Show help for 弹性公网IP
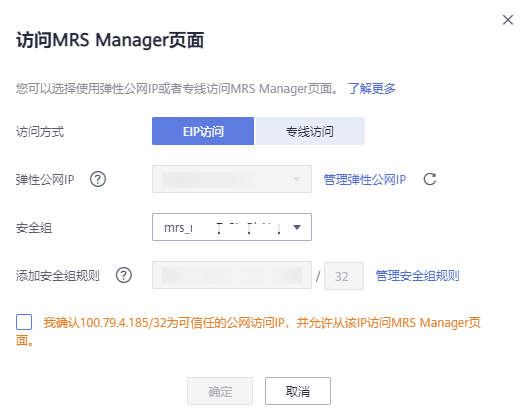The height and width of the screenshot is (417, 525). [x=98, y=179]
